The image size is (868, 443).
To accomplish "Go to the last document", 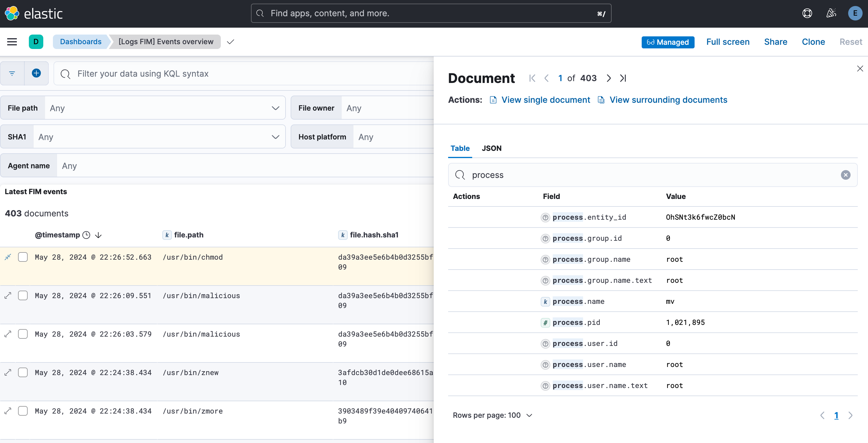I will point(623,78).
